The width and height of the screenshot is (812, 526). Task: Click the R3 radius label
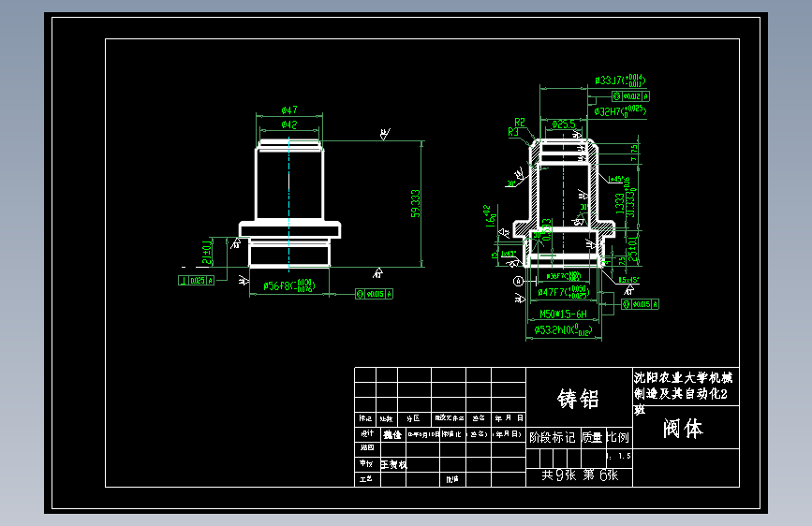513,132
